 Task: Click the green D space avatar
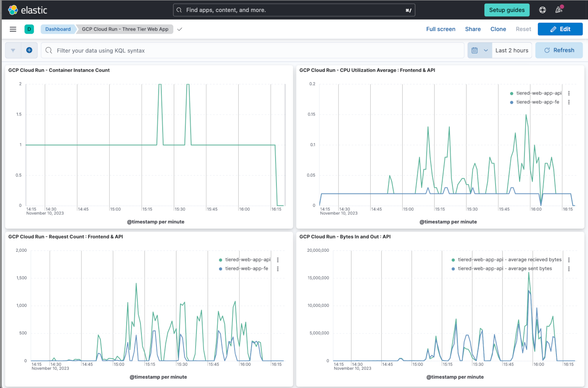tap(29, 29)
